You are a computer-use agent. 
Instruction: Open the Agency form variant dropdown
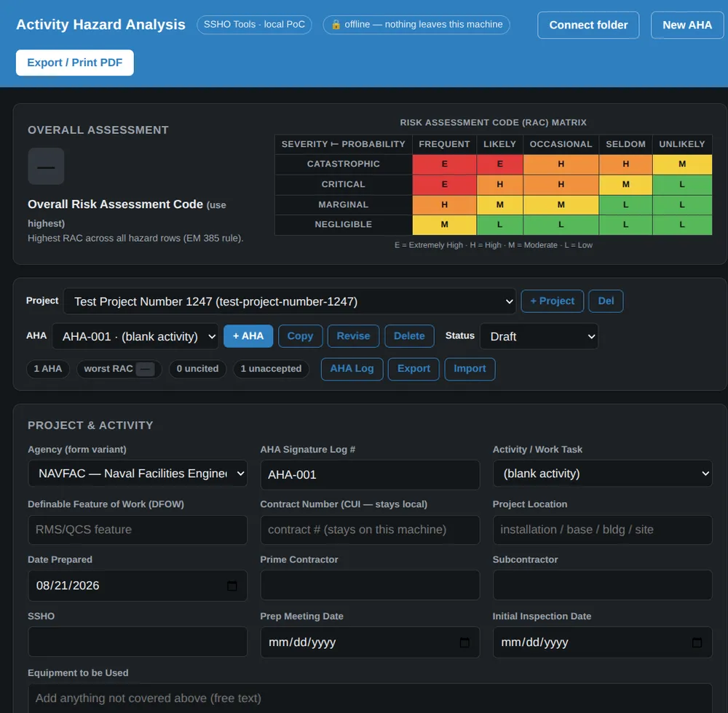point(138,474)
